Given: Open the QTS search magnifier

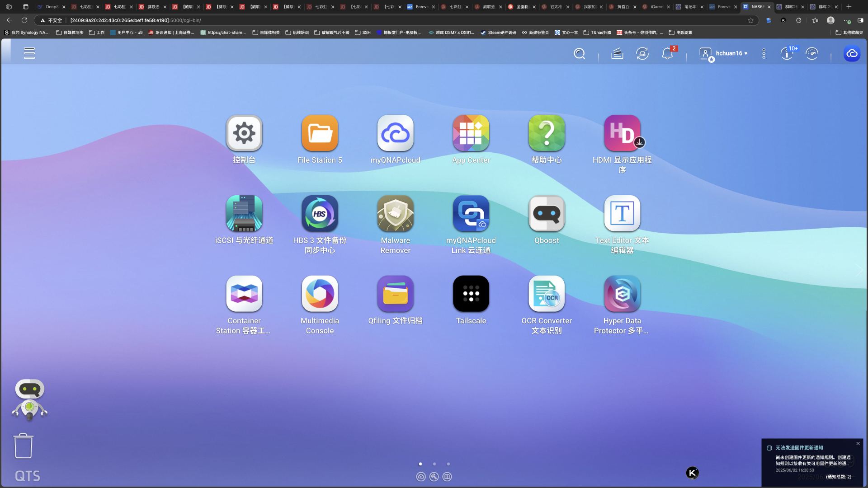Looking at the screenshot, I should pos(579,53).
